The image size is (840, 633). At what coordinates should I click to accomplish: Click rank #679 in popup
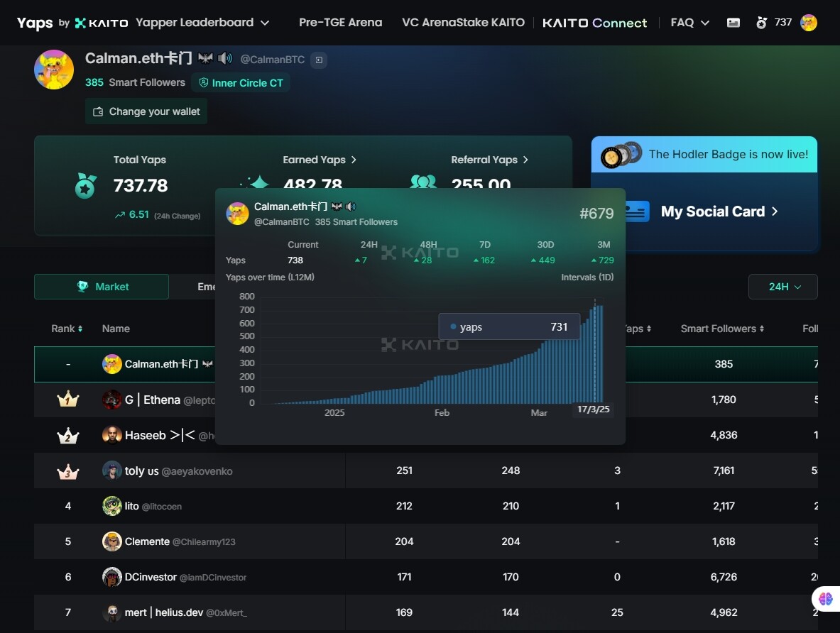coord(596,214)
